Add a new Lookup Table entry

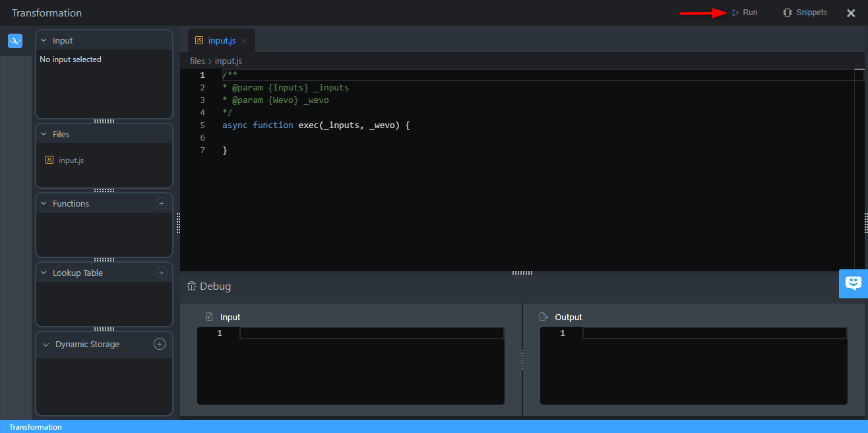pos(161,273)
